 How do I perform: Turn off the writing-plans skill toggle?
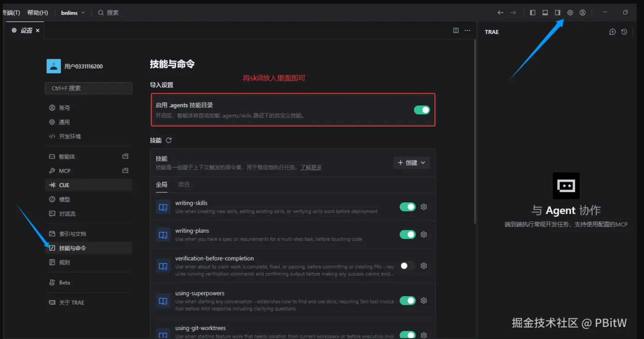tap(407, 234)
